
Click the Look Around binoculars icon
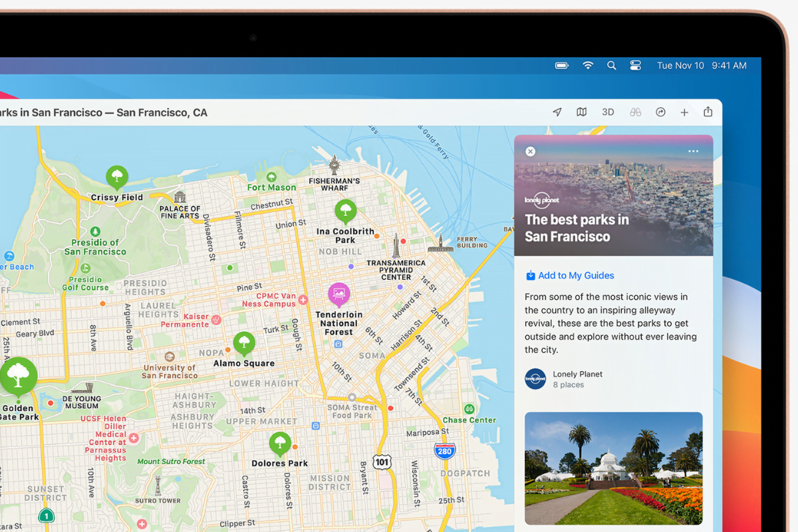[635, 112]
